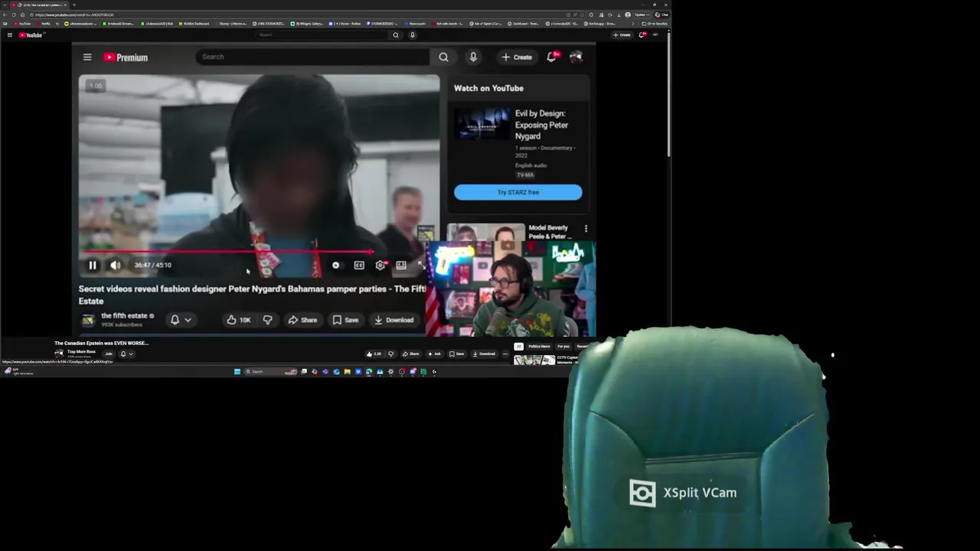Open options menu for Model Beverly Peele video
This screenshot has height=551, width=980.
(x=586, y=229)
